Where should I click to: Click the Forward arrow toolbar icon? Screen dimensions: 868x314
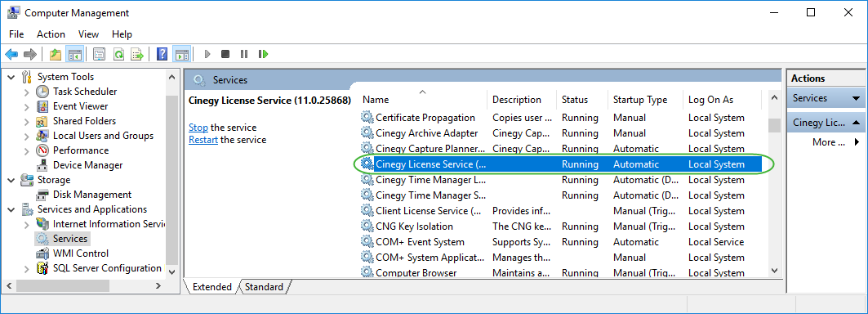(30, 54)
